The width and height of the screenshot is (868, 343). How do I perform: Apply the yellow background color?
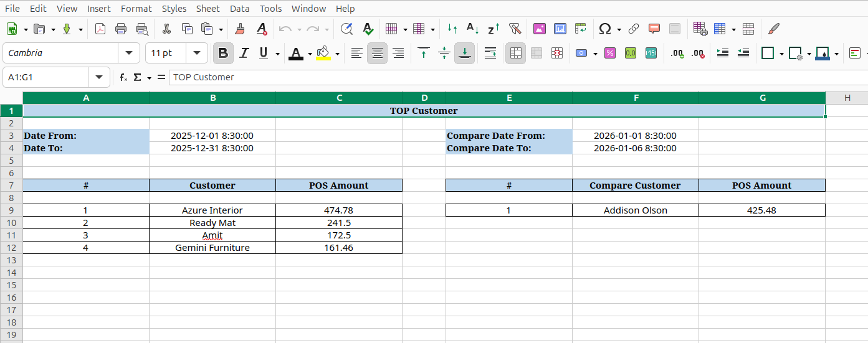click(323, 54)
